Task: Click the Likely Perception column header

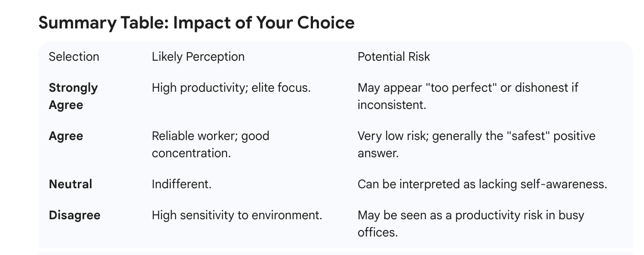Action: [x=198, y=57]
